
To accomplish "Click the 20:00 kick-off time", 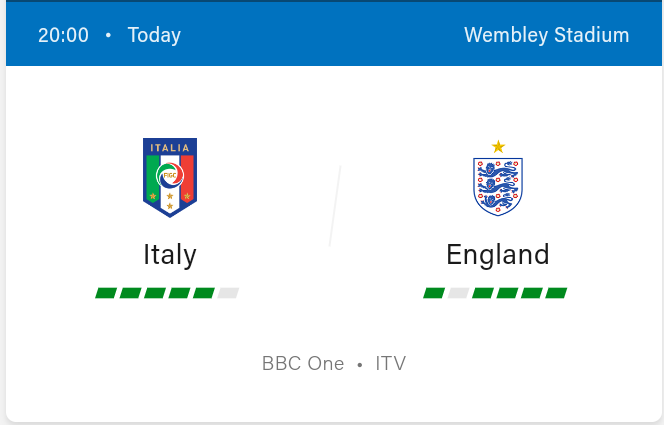I will pyautogui.click(x=63, y=35).
